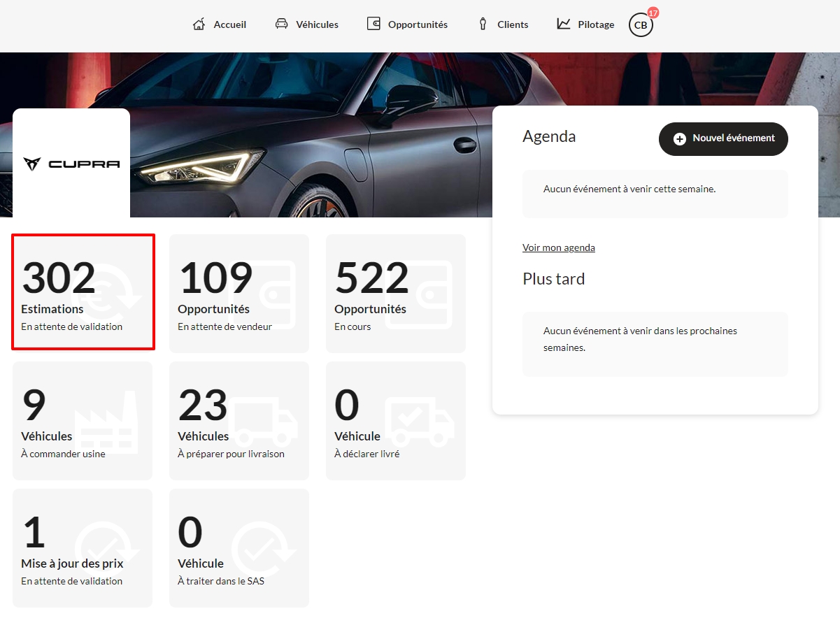Click the euro refresh icon on Estimations card
The width and height of the screenshot is (840, 632).
pyautogui.click(x=106, y=294)
